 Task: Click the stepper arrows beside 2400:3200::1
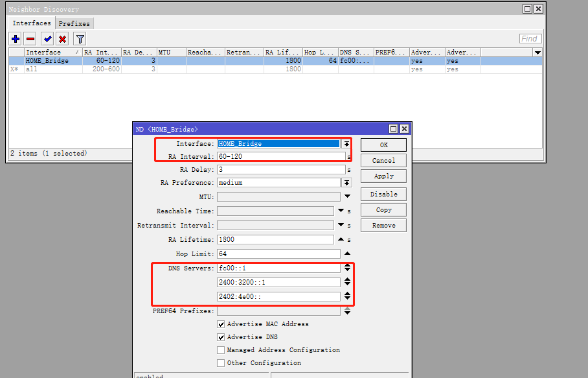(347, 282)
